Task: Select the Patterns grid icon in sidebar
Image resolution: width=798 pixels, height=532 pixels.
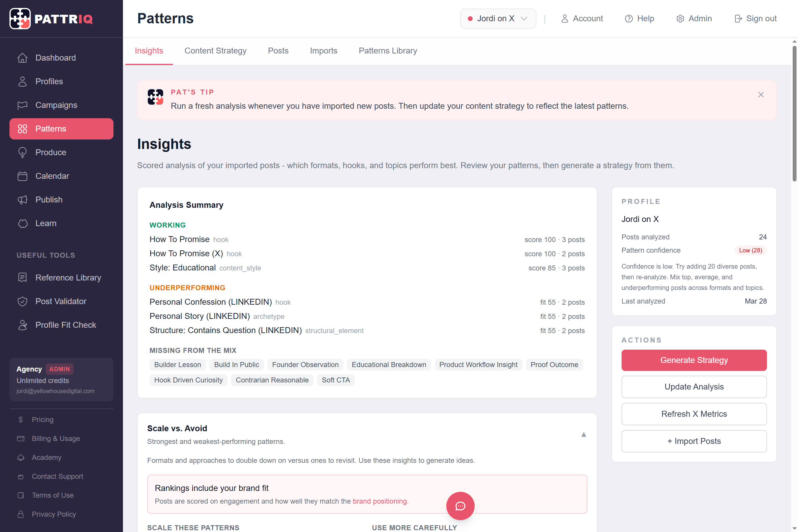Action: pos(22,129)
